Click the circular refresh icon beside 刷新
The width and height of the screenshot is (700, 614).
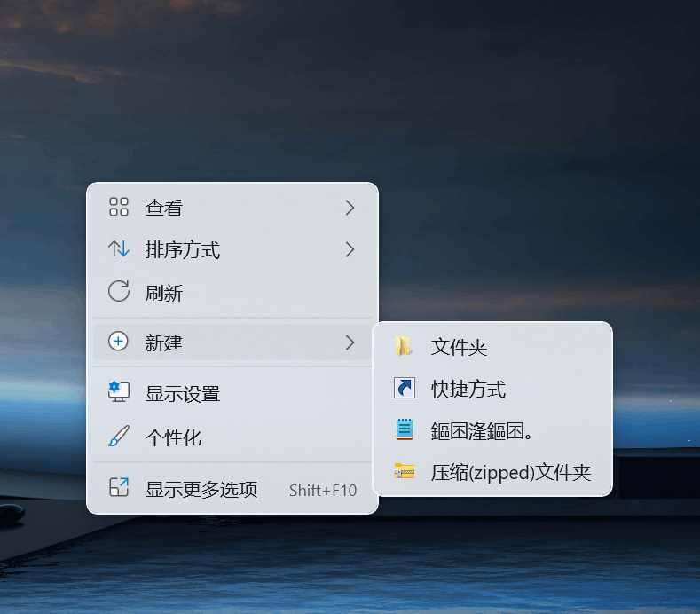pyautogui.click(x=119, y=291)
